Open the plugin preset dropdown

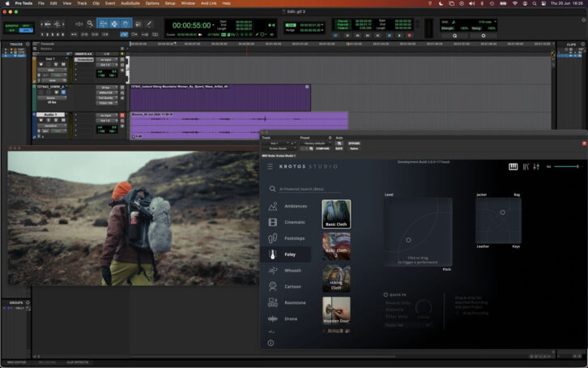tap(315, 143)
